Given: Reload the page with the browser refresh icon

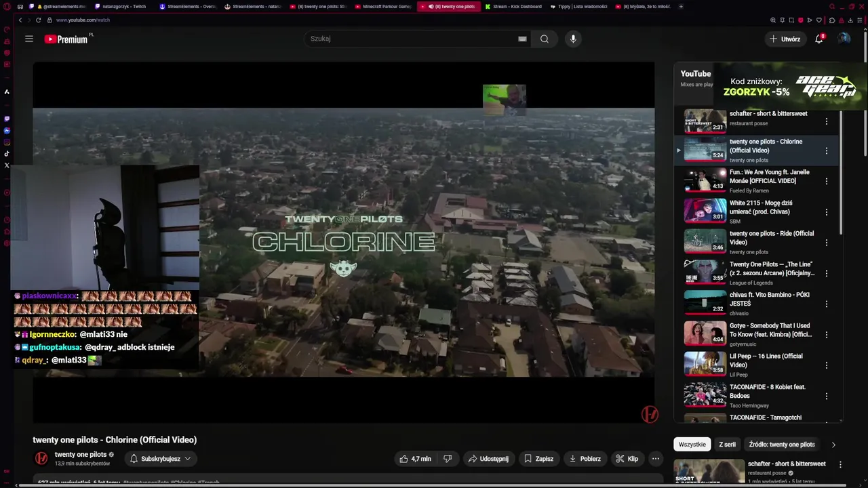Looking at the screenshot, I should tap(38, 20).
